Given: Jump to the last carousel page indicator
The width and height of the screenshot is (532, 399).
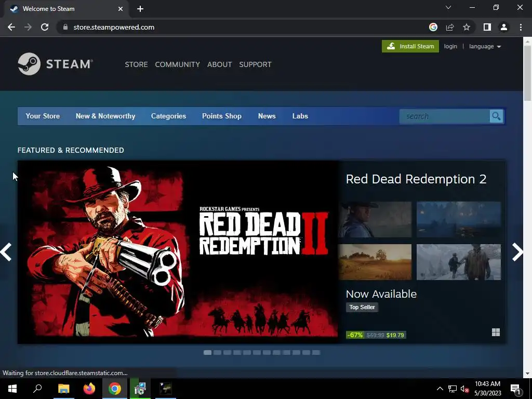Looking at the screenshot, I should 316,353.
